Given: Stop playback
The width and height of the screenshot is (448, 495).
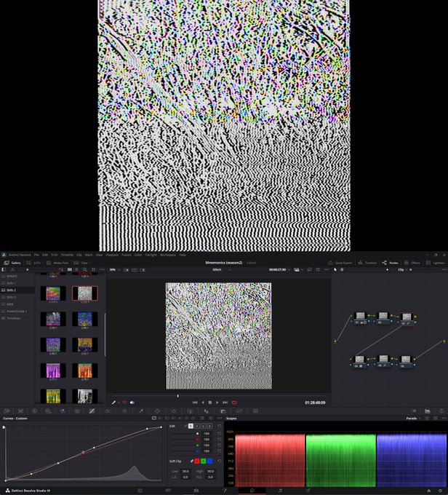Looking at the screenshot, I should click(x=210, y=402).
